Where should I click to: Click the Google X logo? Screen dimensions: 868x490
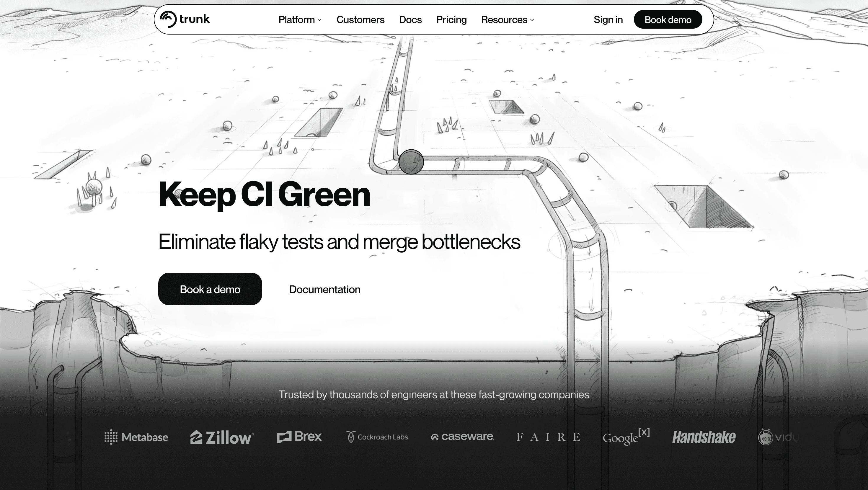pos(626,437)
